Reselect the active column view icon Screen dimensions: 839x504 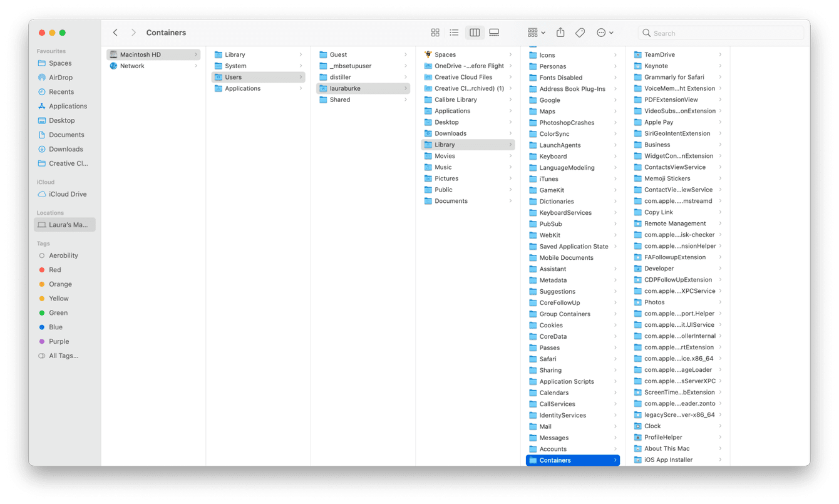tap(474, 32)
